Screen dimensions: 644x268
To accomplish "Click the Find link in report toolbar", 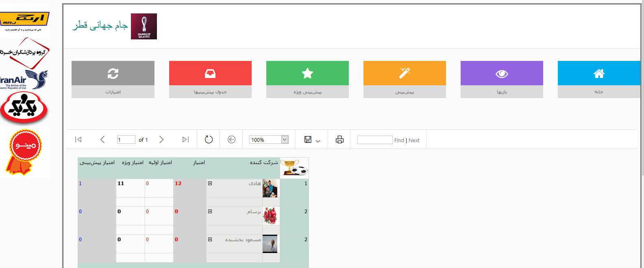I will click(x=399, y=140).
